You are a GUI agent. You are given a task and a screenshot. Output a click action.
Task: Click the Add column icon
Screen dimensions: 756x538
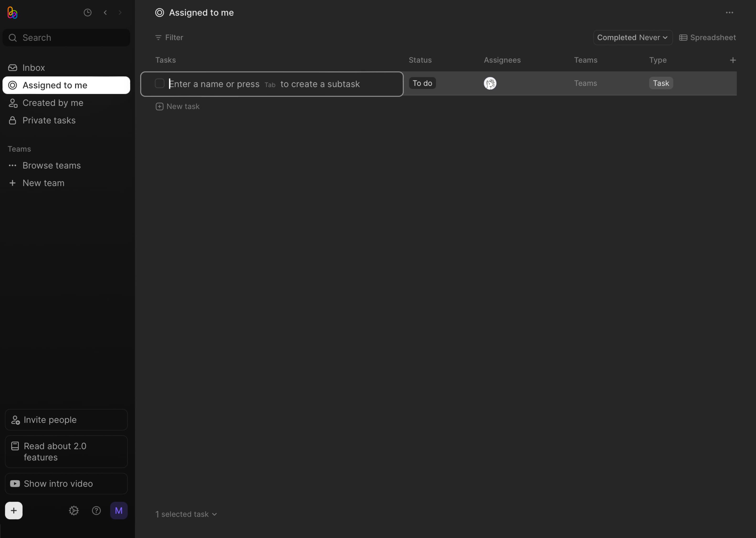click(x=733, y=60)
